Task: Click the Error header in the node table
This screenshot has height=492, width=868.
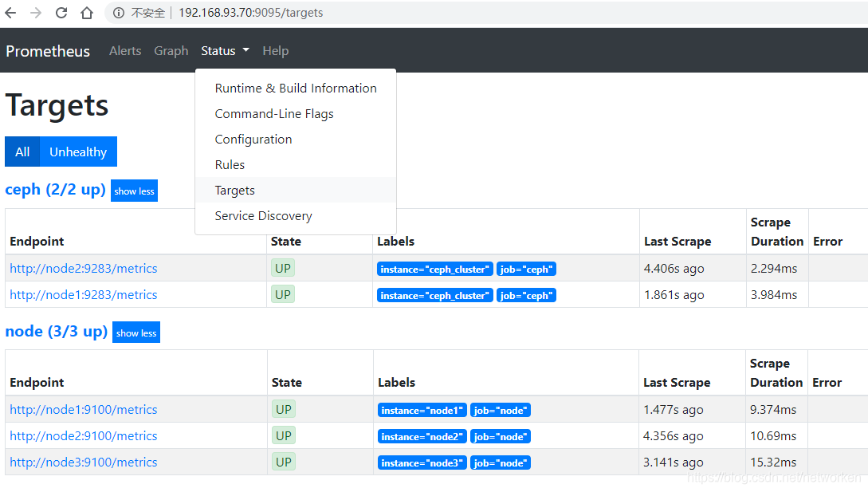Action: [827, 383]
